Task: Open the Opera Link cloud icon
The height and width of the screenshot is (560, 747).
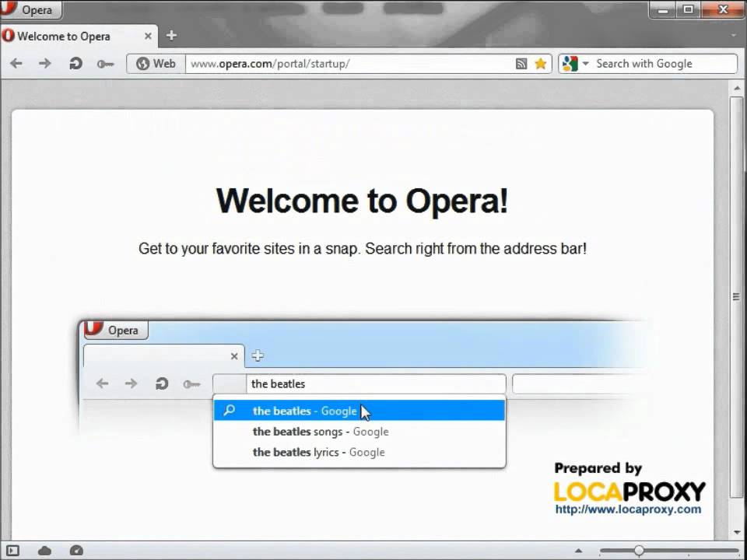Action: (x=45, y=551)
